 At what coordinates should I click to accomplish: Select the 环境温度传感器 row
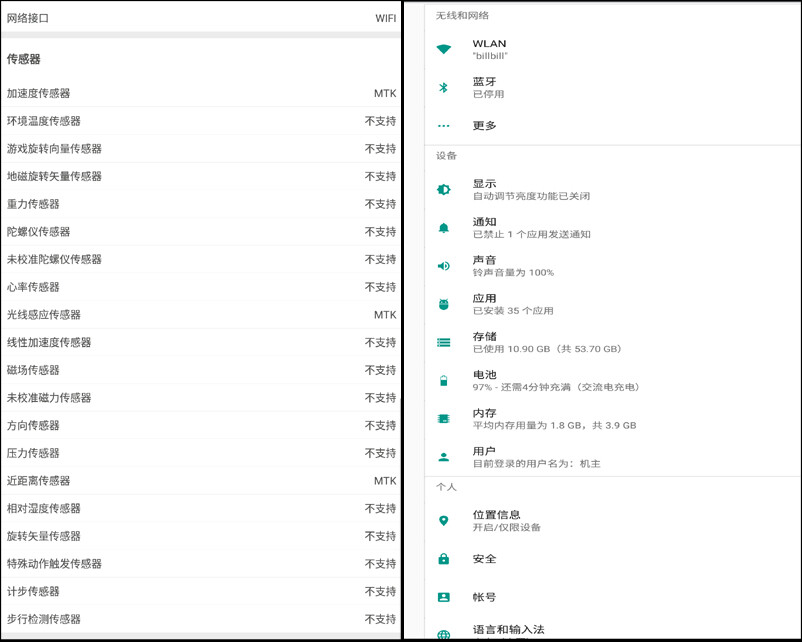pyautogui.click(x=201, y=121)
